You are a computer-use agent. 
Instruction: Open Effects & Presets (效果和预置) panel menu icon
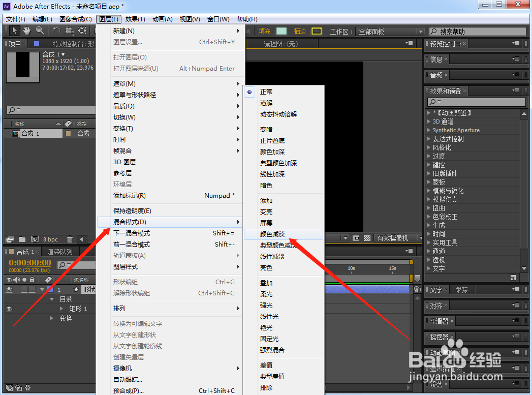coord(516,90)
